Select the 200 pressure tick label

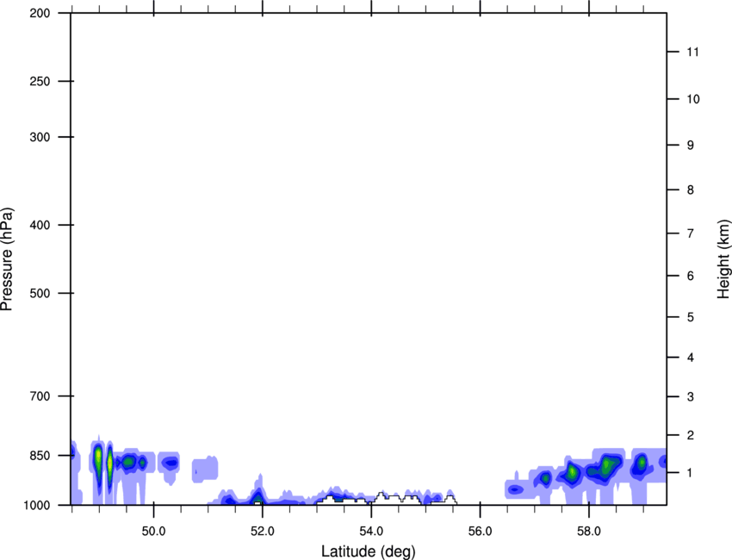point(40,13)
